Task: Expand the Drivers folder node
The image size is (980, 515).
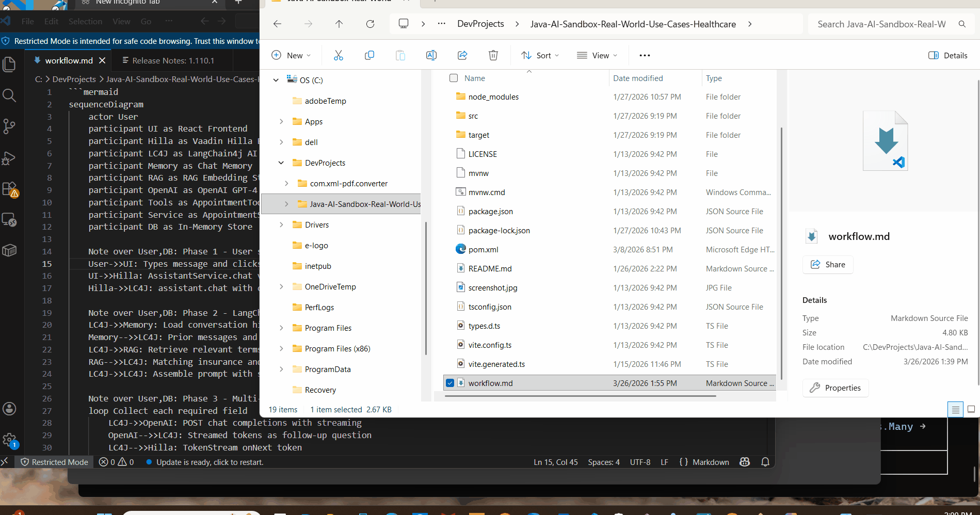Action: click(x=281, y=224)
